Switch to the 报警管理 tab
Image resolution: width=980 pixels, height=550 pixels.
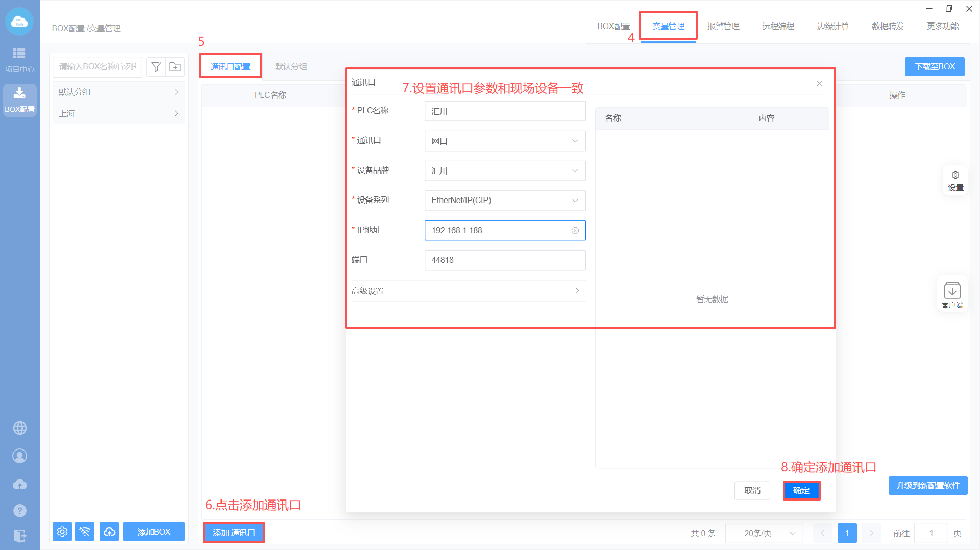[x=723, y=27]
